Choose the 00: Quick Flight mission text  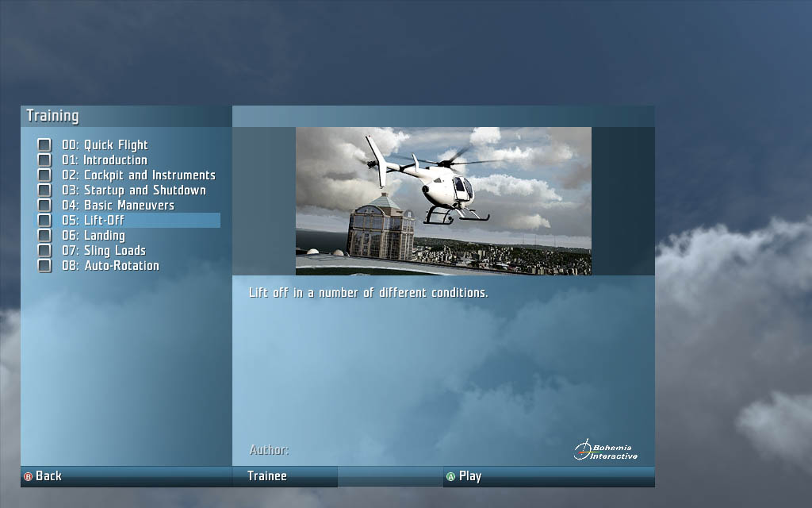(105, 145)
